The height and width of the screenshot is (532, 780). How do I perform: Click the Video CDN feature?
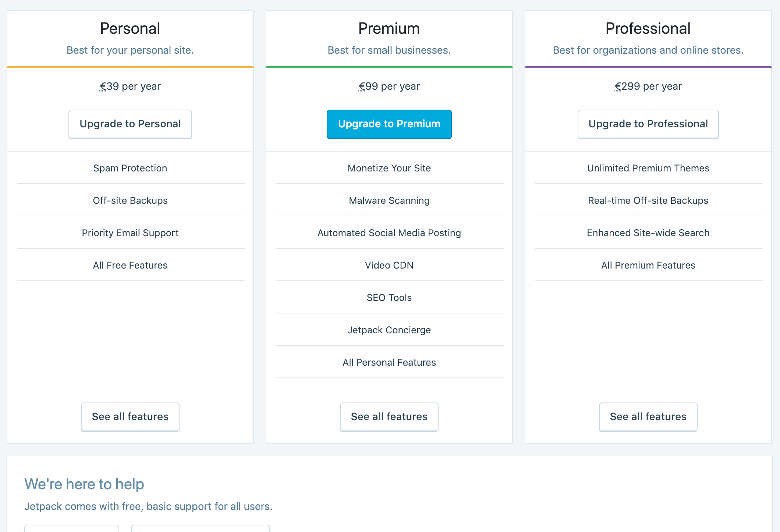(389, 265)
